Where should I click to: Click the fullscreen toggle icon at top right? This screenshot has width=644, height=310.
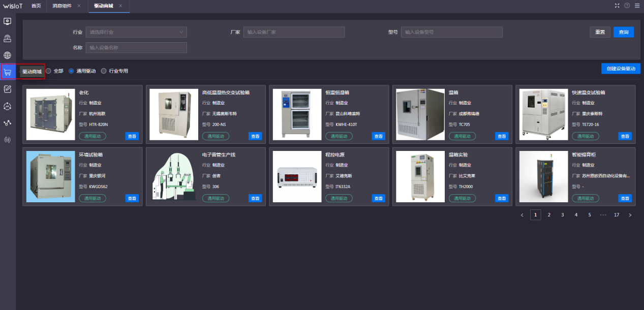click(x=617, y=6)
